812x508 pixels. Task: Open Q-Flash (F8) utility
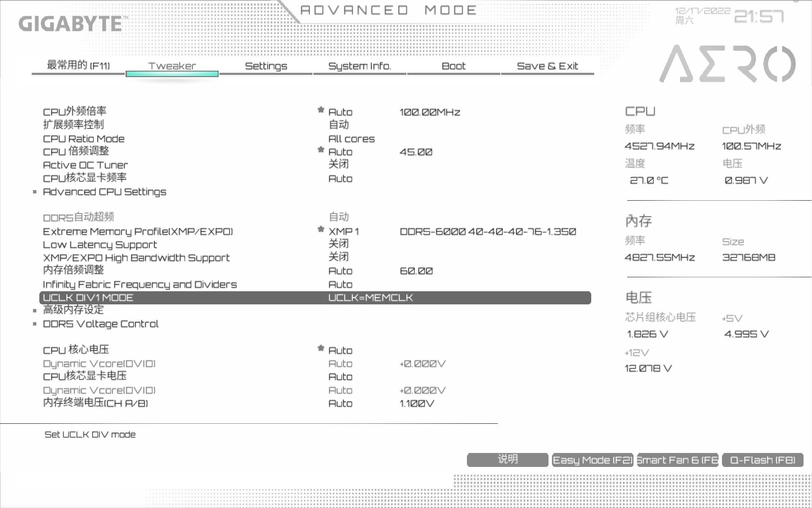(763, 460)
